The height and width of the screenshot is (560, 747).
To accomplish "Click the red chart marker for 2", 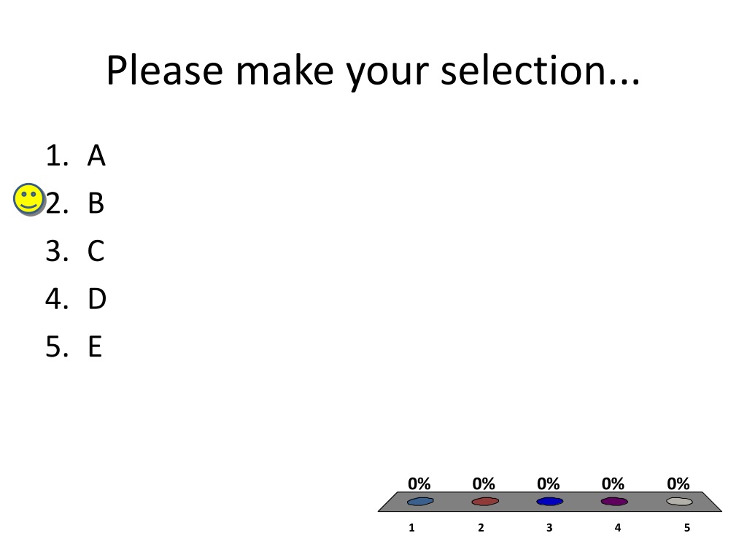I will [x=485, y=501].
